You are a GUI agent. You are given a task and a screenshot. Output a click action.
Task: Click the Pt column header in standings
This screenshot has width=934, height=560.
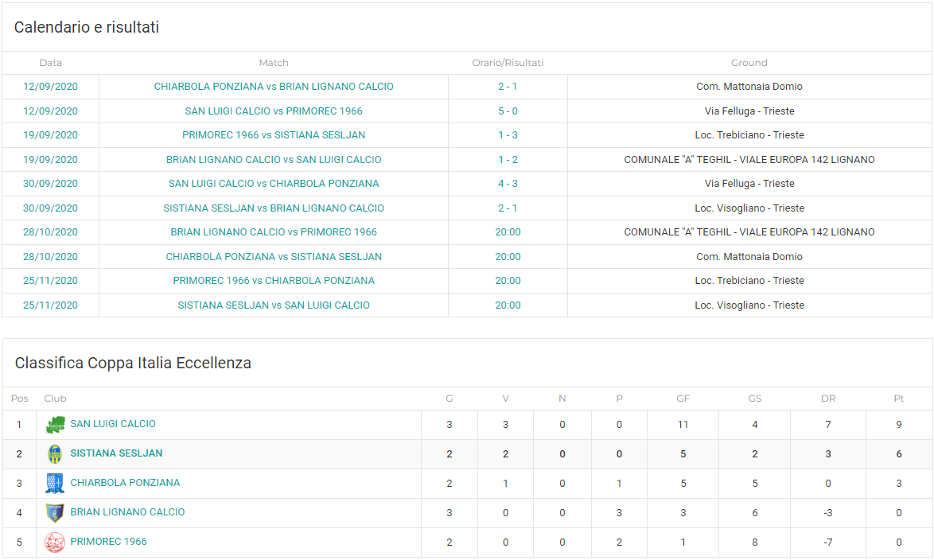899,399
